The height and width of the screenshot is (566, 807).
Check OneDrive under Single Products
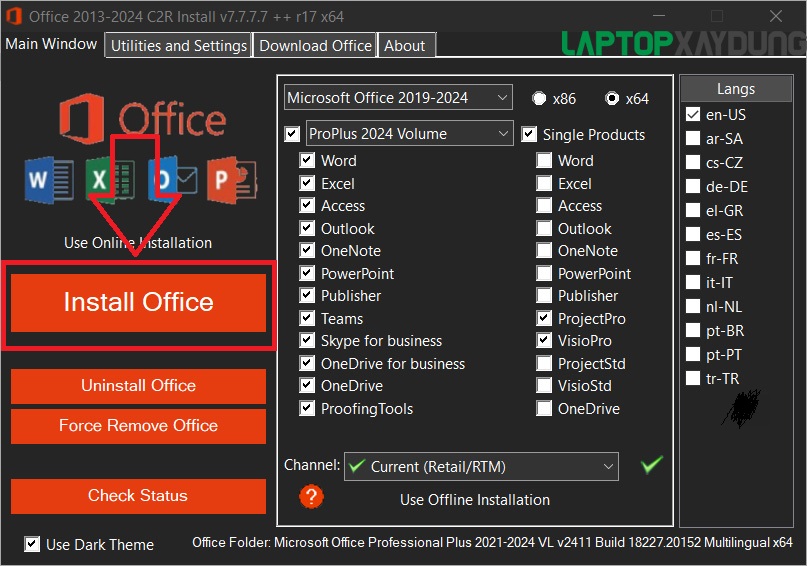click(544, 409)
